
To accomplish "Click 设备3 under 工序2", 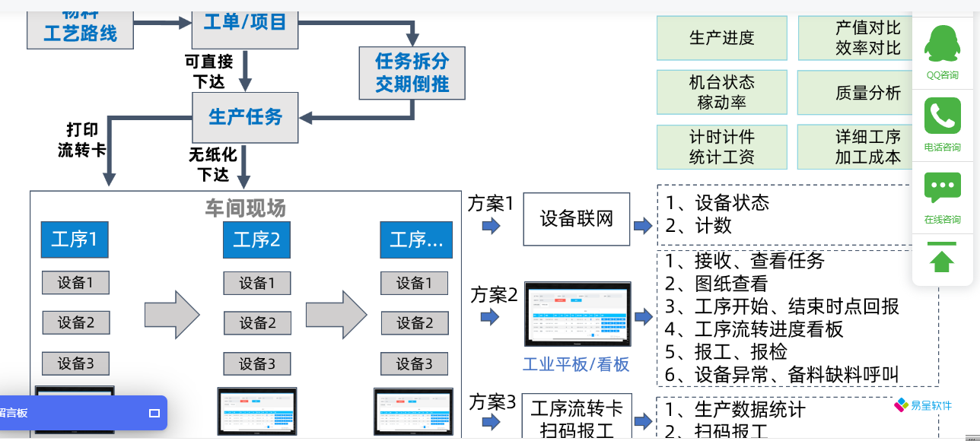I will point(257,363).
